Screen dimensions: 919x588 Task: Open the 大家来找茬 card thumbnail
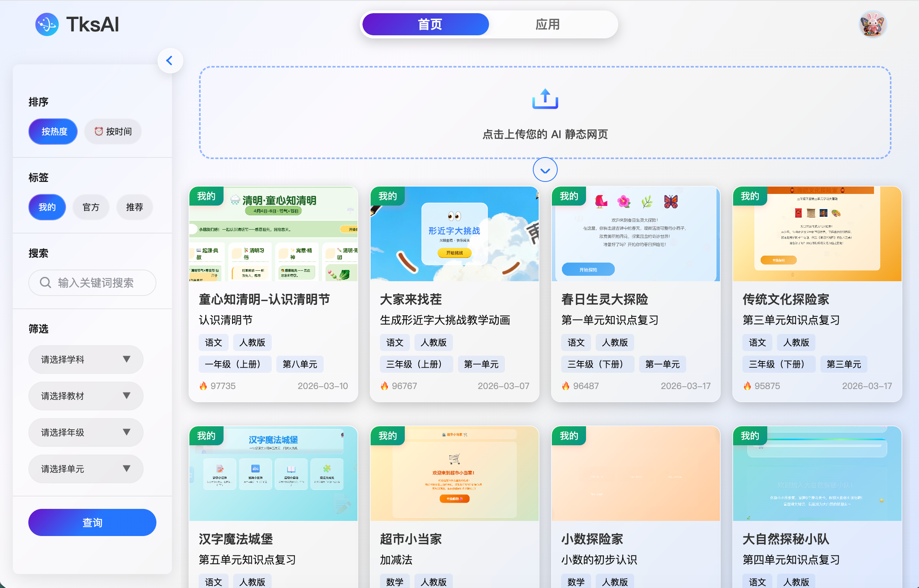[x=454, y=234]
